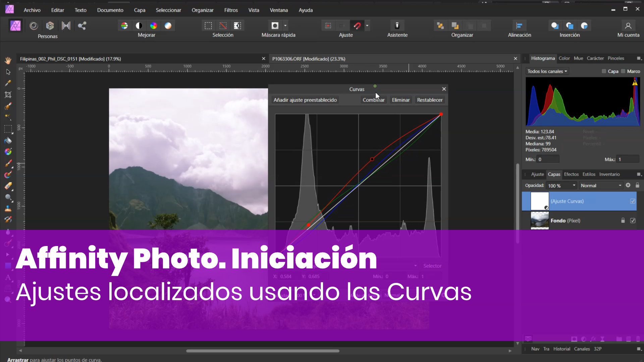The width and height of the screenshot is (644, 362).
Task: Toggle visibility of Fondo layer
Action: 633,221
